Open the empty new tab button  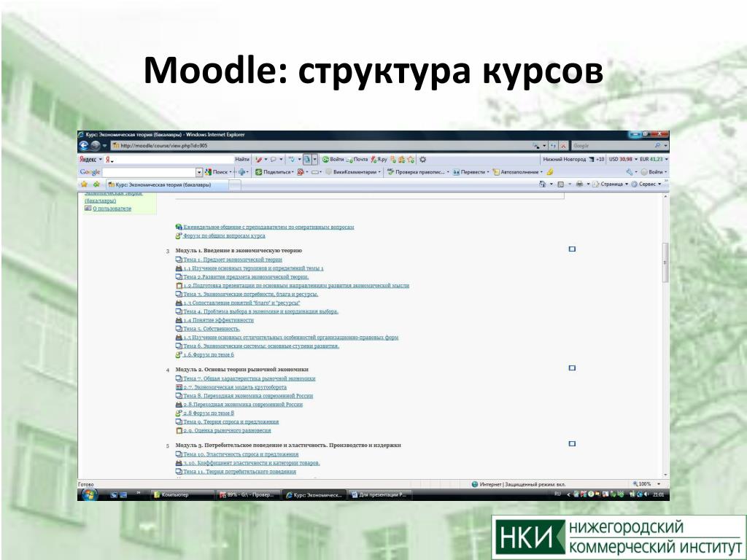(x=235, y=184)
